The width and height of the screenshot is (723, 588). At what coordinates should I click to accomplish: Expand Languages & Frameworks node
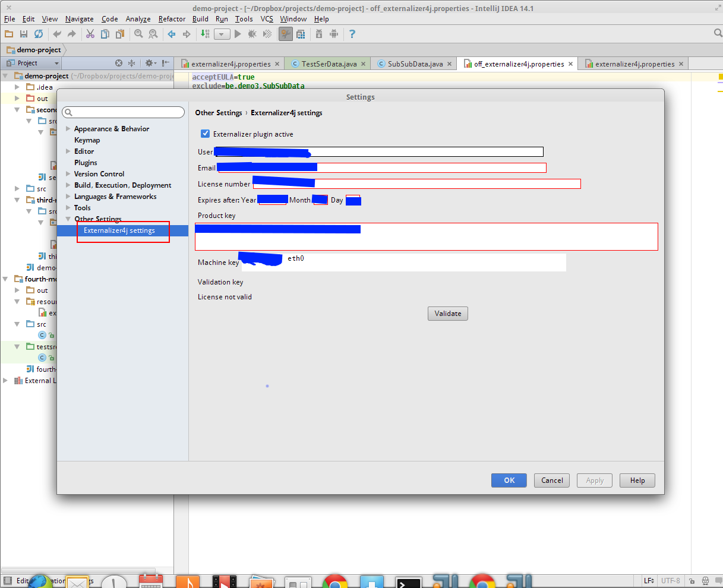pos(68,197)
